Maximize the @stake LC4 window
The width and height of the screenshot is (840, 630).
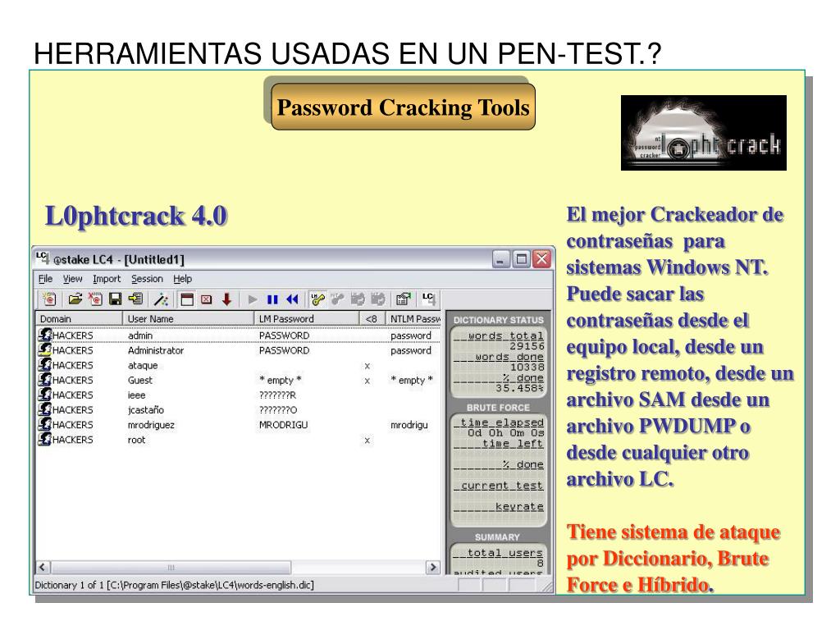click(521, 259)
